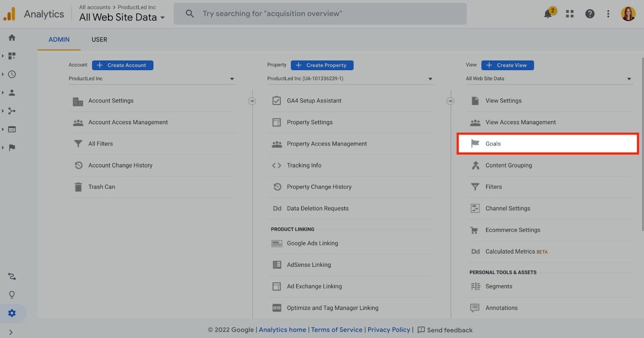Expand the Behavior section arrow in sidebar
Image resolution: width=644 pixels, height=338 pixels.
tap(3, 129)
